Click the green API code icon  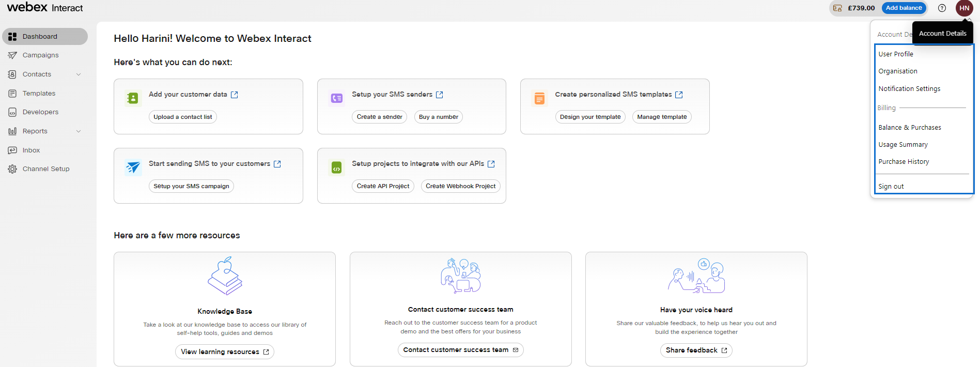336,167
